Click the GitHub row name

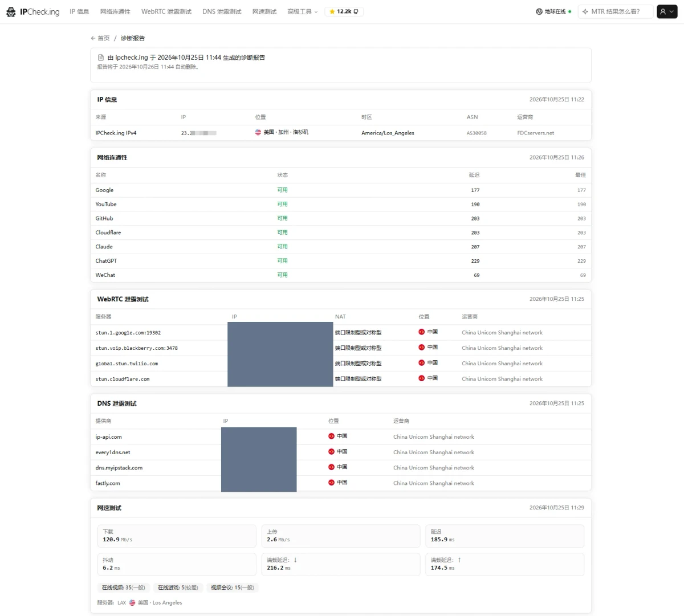coord(104,218)
